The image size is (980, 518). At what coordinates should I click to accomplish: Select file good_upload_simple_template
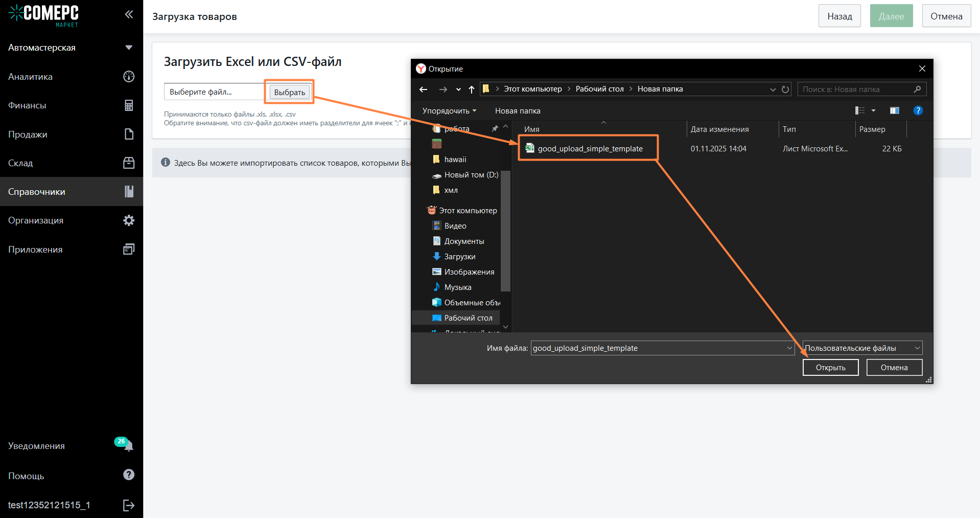(x=590, y=149)
